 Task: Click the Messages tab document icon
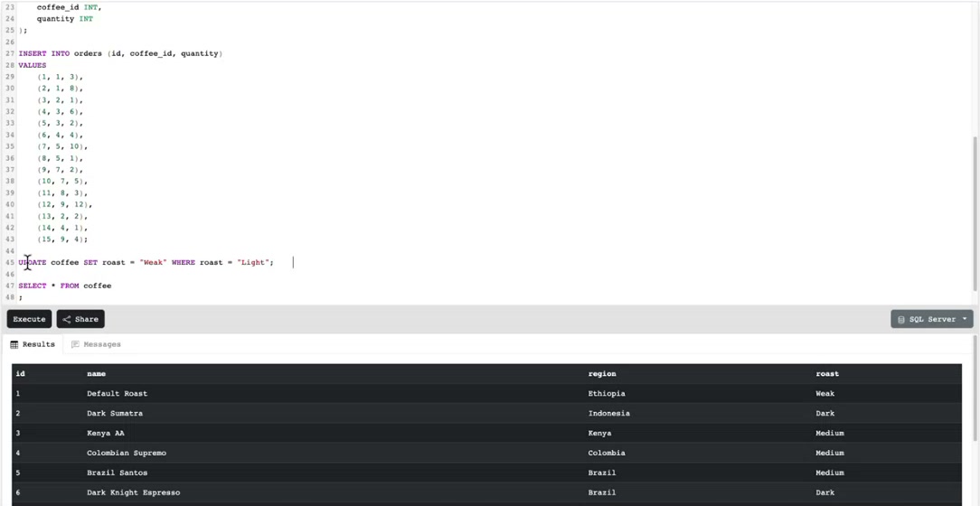tap(75, 344)
